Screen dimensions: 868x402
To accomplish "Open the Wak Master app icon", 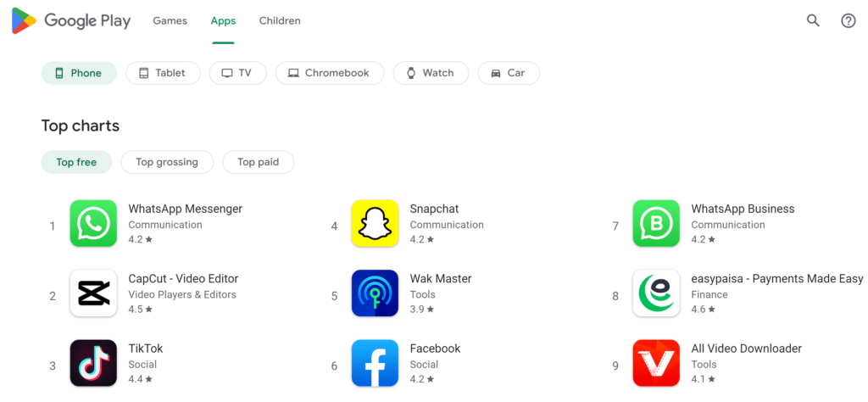I will point(375,293).
